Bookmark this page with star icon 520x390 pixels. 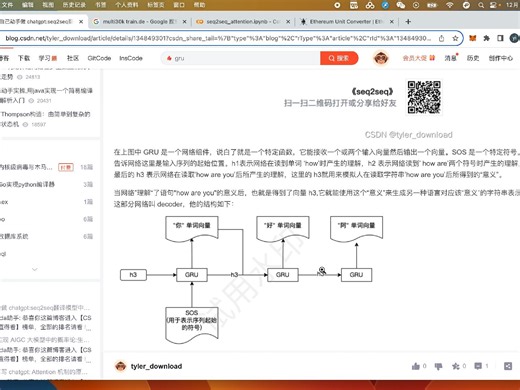coord(455,38)
